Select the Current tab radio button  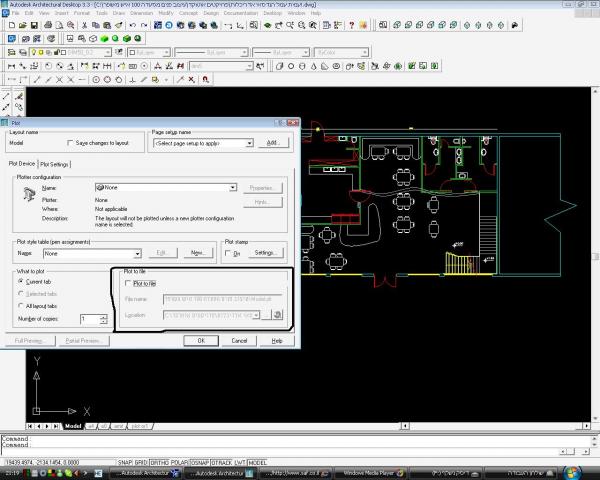coord(21,281)
